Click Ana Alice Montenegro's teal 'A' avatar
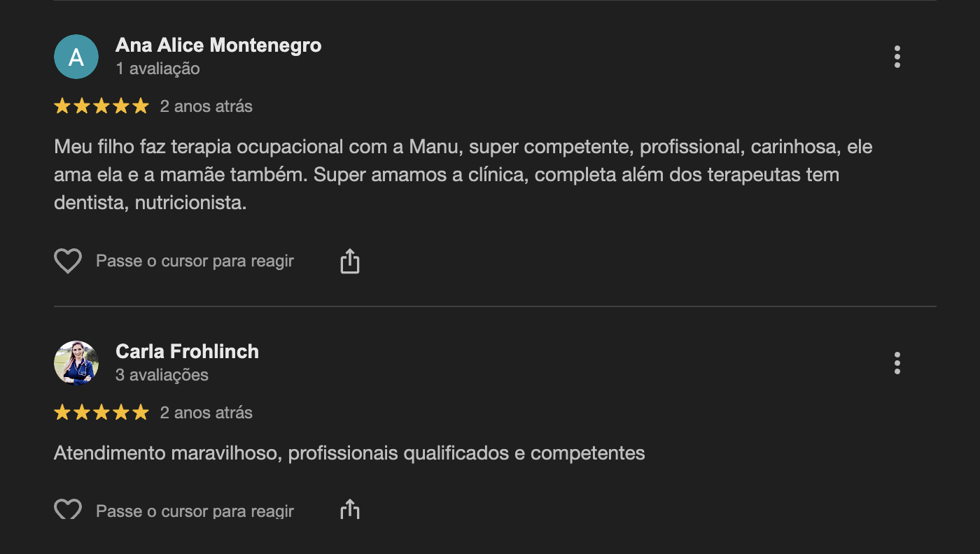 tap(76, 57)
